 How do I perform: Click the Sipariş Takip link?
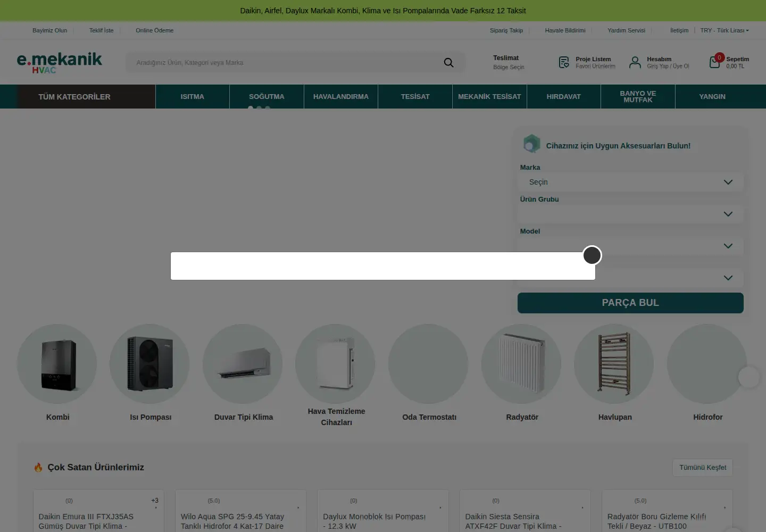pyautogui.click(x=506, y=30)
